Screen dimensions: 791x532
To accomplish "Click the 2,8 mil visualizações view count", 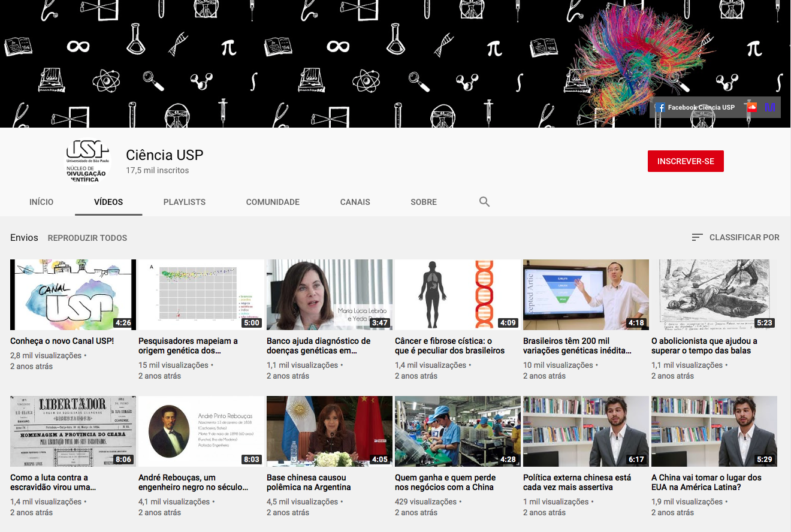I will (x=46, y=355).
